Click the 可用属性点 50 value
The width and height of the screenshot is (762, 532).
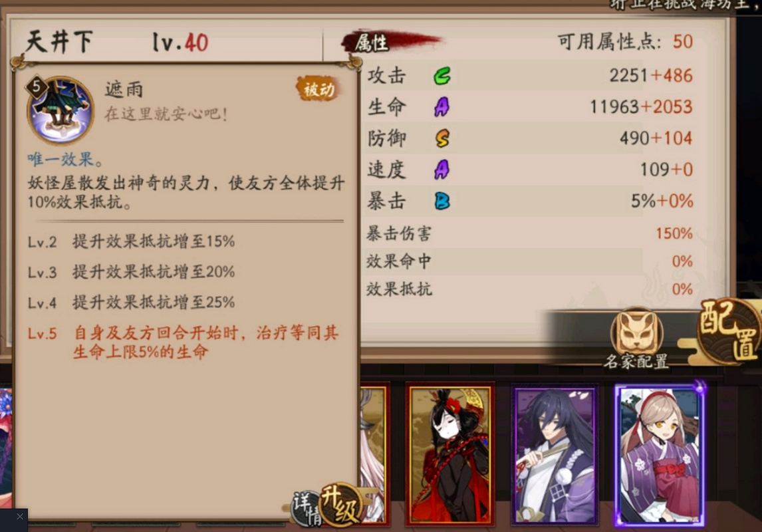coord(683,43)
